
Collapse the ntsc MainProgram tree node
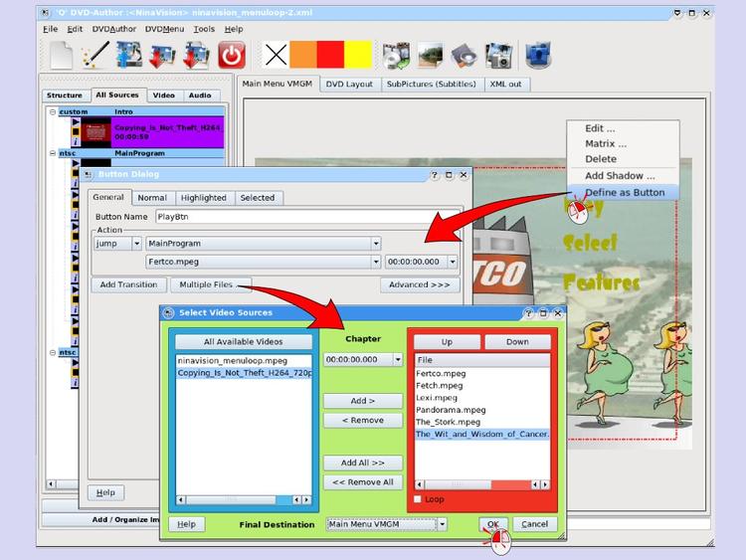tap(53, 153)
